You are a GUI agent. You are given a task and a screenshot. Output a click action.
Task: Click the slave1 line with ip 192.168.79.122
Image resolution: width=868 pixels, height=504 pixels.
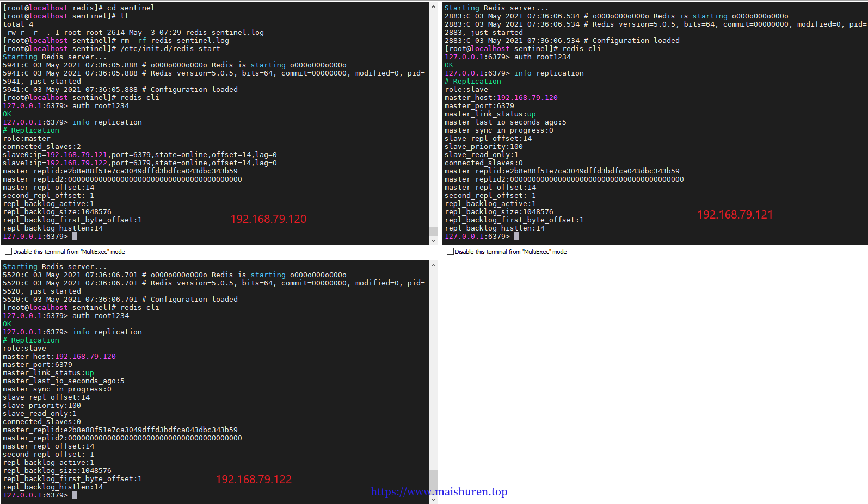click(140, 163)
